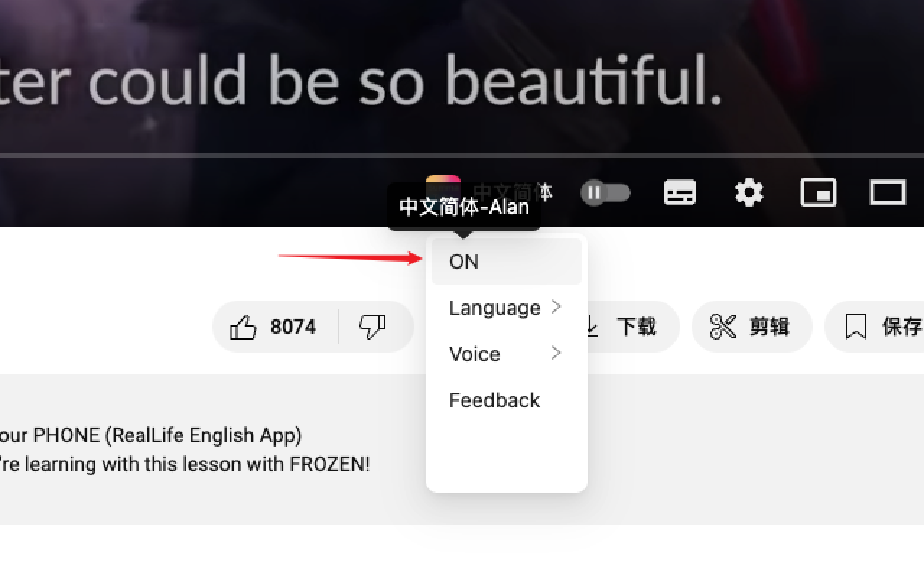Expand the Voice submenu chevron
This screenshot has height=578, width=924.
click(556, 353)
